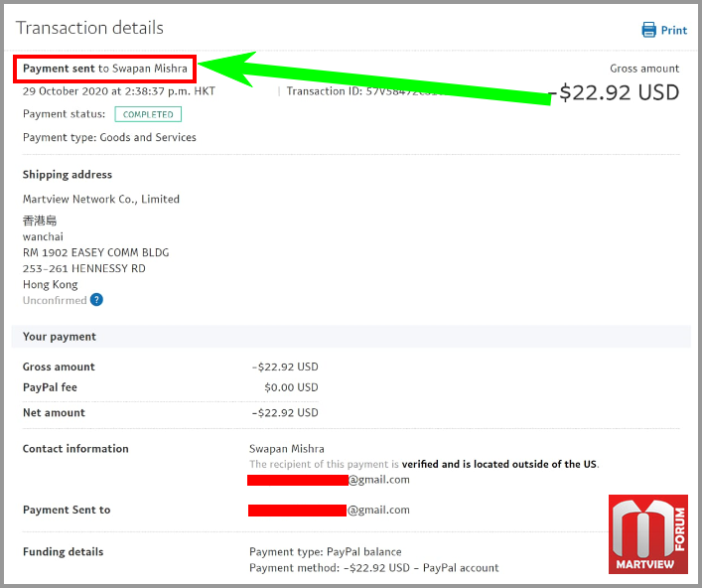
Task: Click the printer icon
Action: pos(648,30)
